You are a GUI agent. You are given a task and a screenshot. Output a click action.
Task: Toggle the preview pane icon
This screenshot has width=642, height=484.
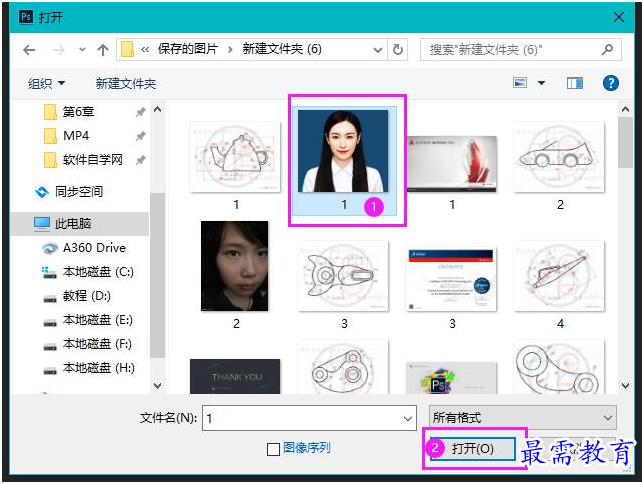click(x=574, y=84)
